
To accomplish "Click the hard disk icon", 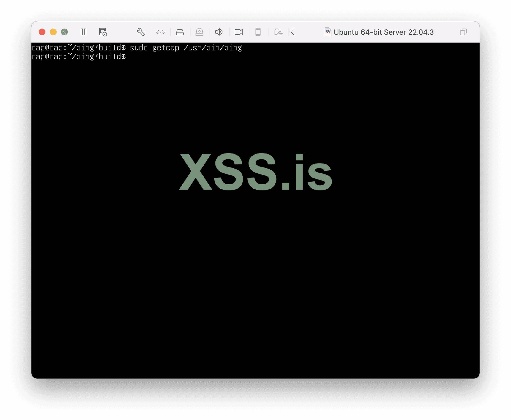I will 180,32.
